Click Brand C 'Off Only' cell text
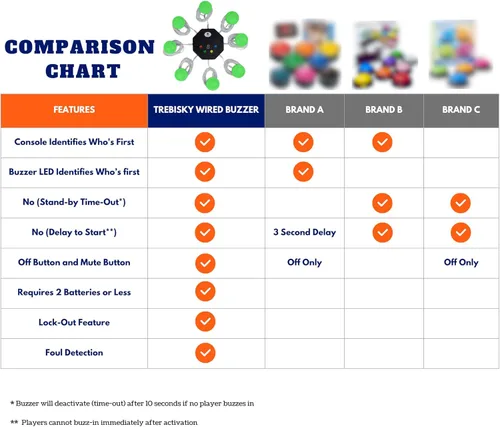The width and height of the screenshot is (500, 427). [461, 262]
